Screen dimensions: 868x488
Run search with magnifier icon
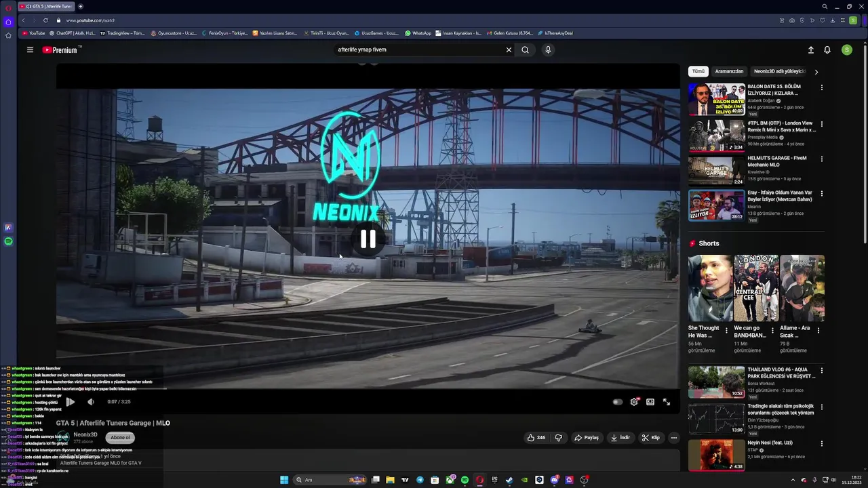coord(525,49)
